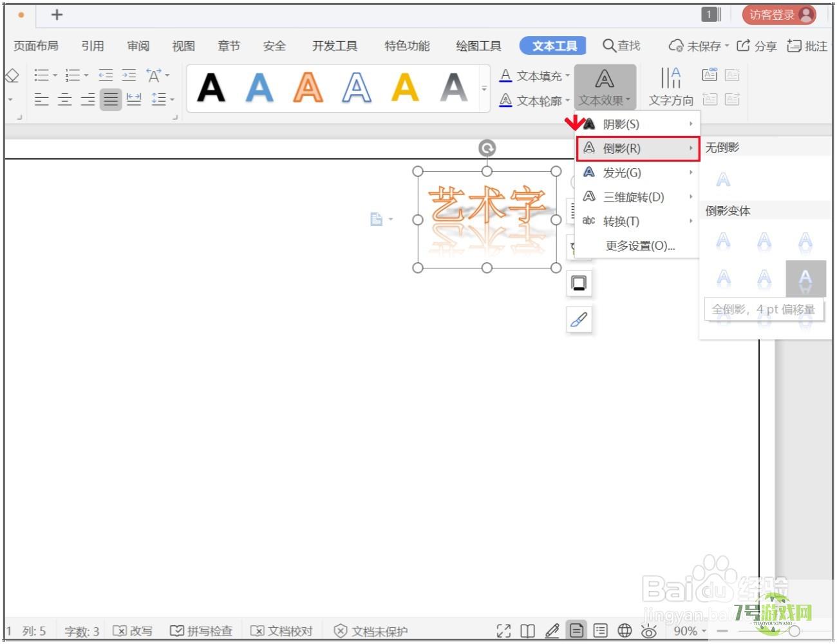
Task: Click the 查找 search button
Action: pyautogui.click(x=621, y=46)
